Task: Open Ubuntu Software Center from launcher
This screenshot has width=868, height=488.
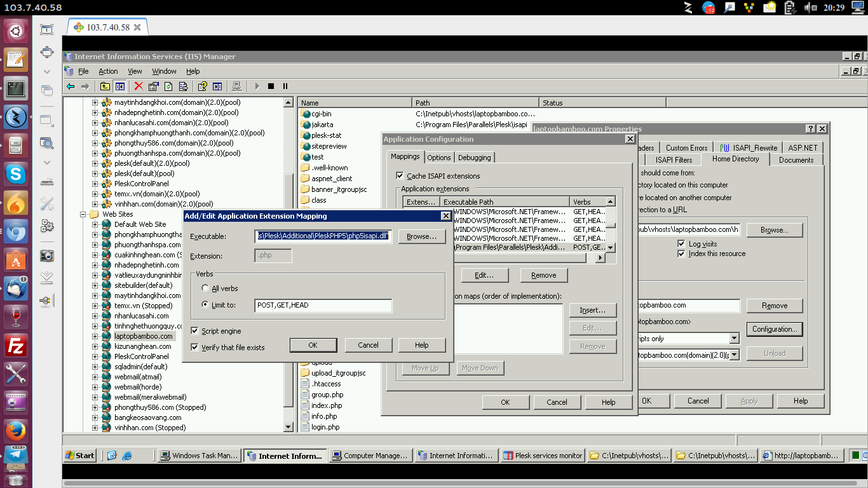Action: (x=15, y=260)
